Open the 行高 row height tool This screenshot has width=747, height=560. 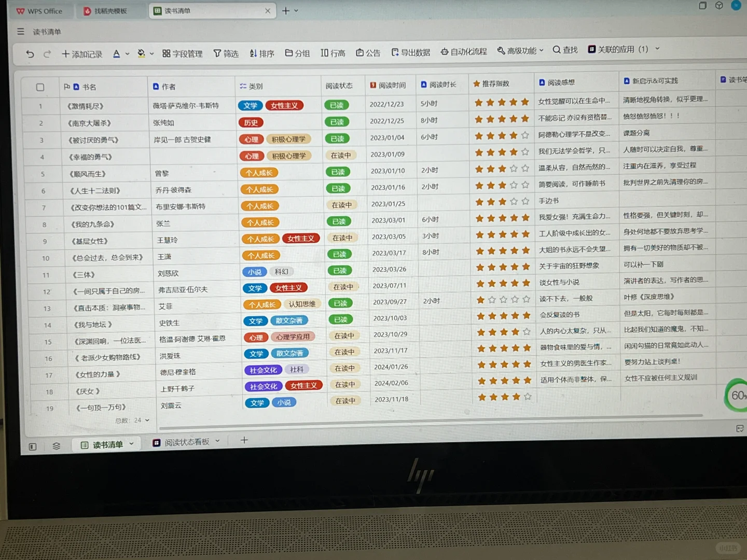click(x=333, y=53)
